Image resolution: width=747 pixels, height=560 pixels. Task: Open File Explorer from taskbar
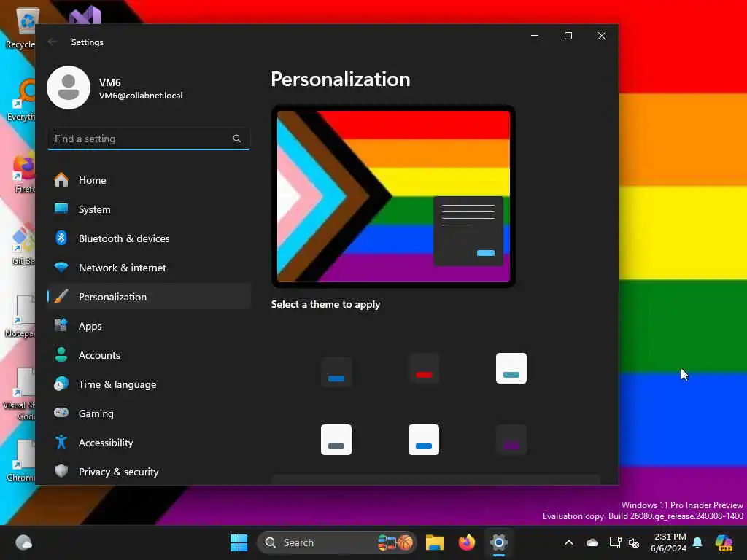pos(435,542)
